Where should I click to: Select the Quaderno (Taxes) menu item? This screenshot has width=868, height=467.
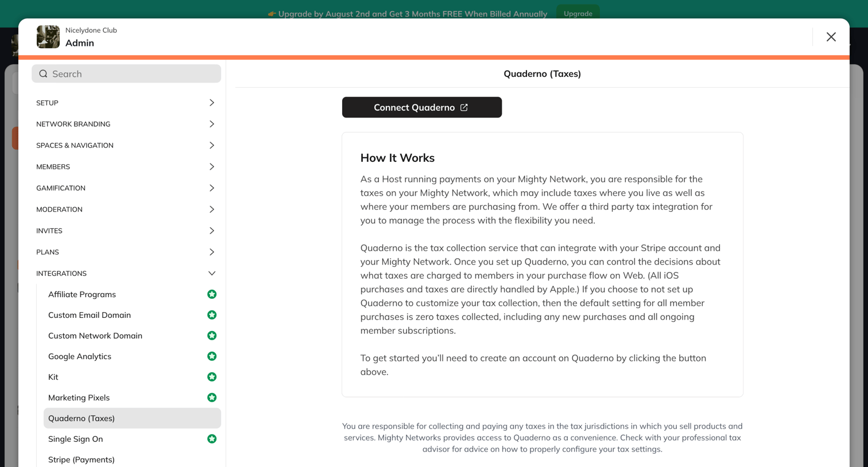pos(132,418)
